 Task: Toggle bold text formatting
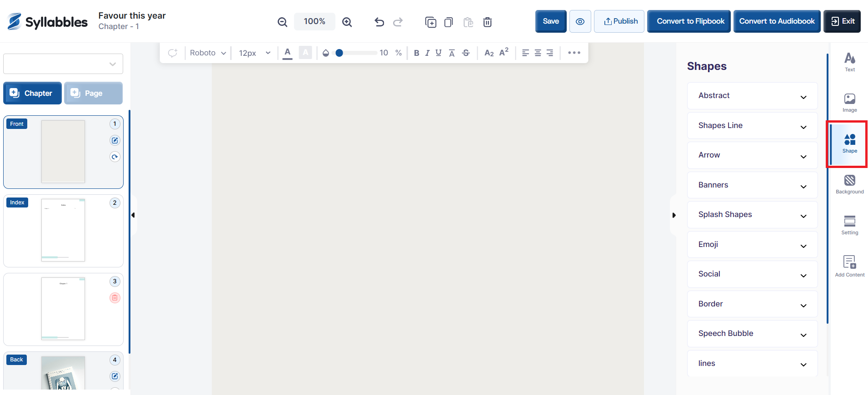click(x=416, y=53)
